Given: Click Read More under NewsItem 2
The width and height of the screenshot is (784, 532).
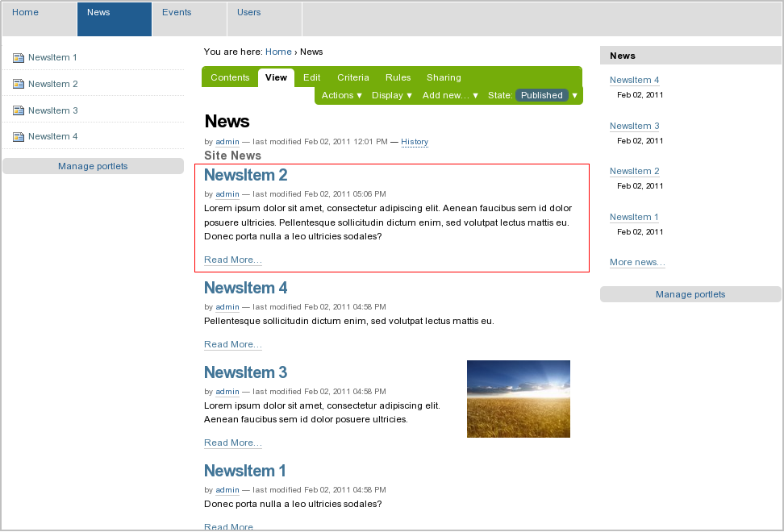Looking at the screenshot, I should (x=232, y=260).
